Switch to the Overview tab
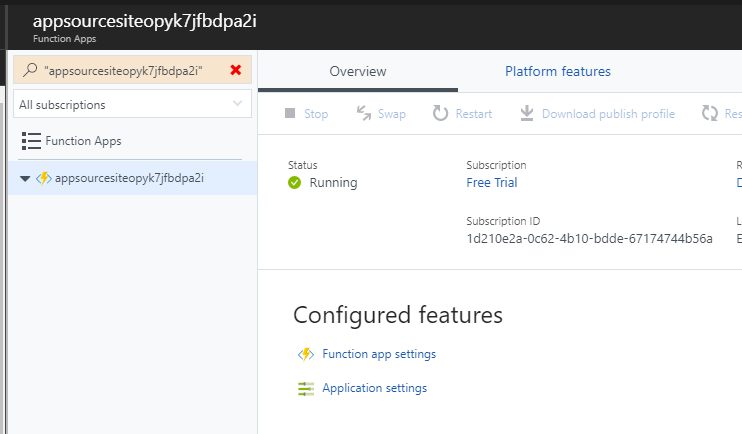Screen dimensions: 742x434 [357, 72]
